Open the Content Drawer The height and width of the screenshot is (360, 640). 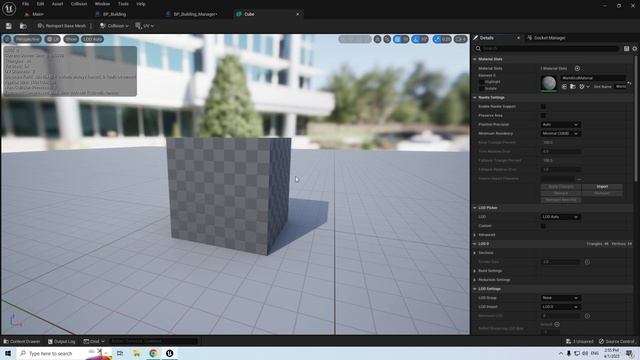tap(22, 341)
